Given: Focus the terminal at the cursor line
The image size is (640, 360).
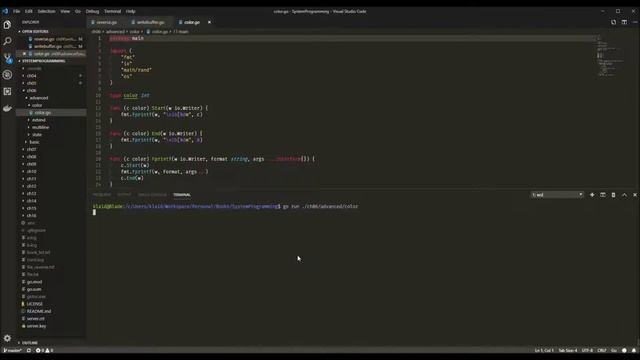Looking at the screenshot, I should point(94,212).
